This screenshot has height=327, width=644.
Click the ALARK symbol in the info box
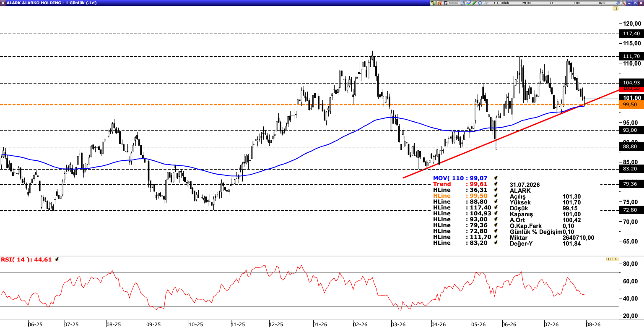(520, 191)
